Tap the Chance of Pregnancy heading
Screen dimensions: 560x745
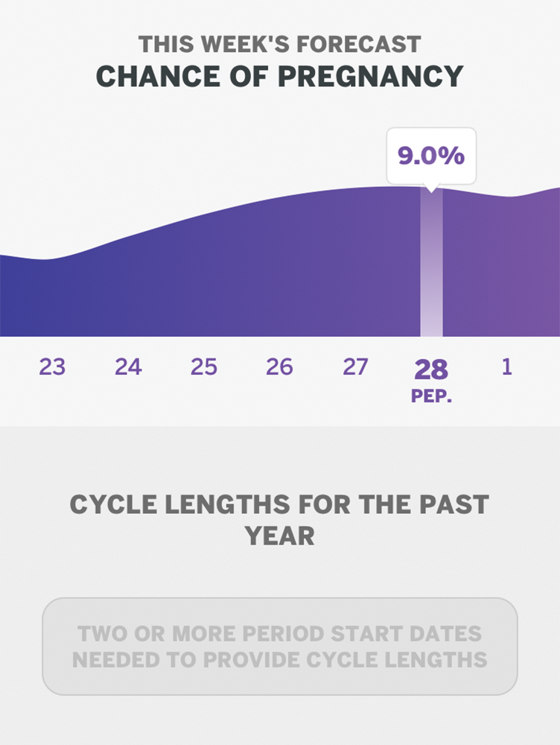280,76
